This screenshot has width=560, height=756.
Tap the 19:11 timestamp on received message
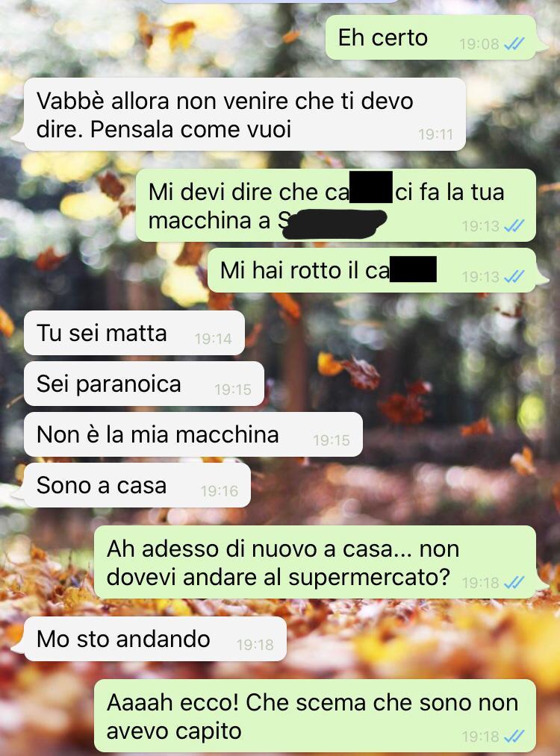point(435,134)
